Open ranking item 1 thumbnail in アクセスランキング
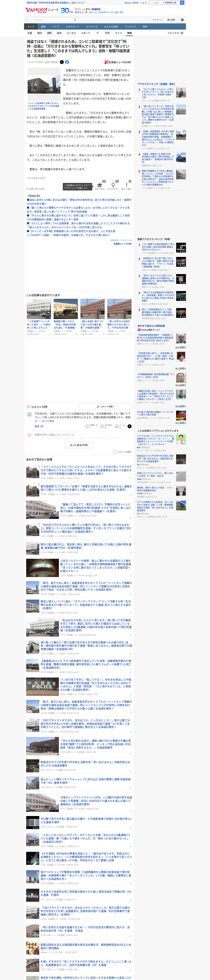This screenshot has width=210, height=980. [181, 92]
